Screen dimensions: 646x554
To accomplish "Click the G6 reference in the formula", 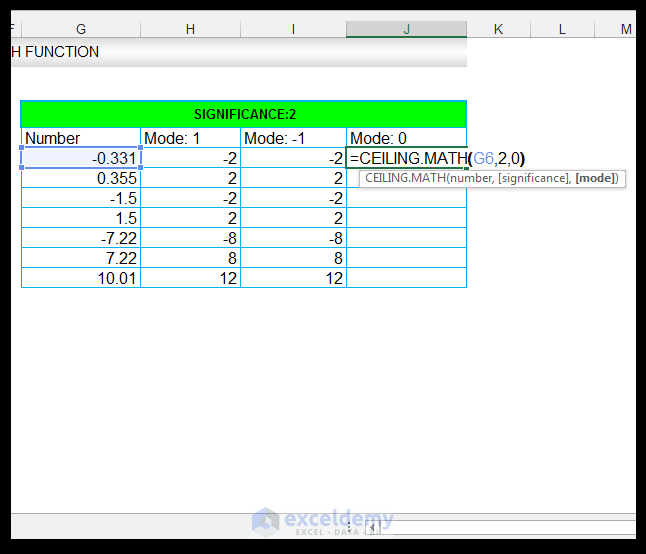I will [483, 158].
